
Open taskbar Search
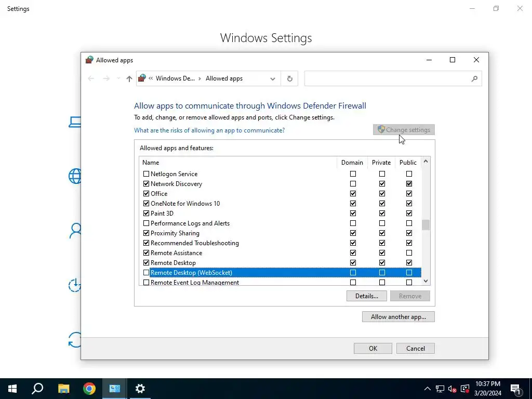[37, 389]
